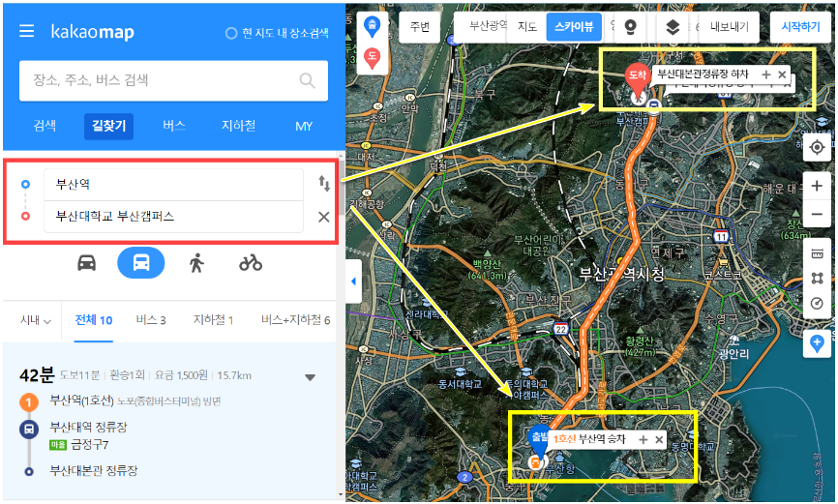Click the 부산광역시청 map label

click(x=622, y=275)
